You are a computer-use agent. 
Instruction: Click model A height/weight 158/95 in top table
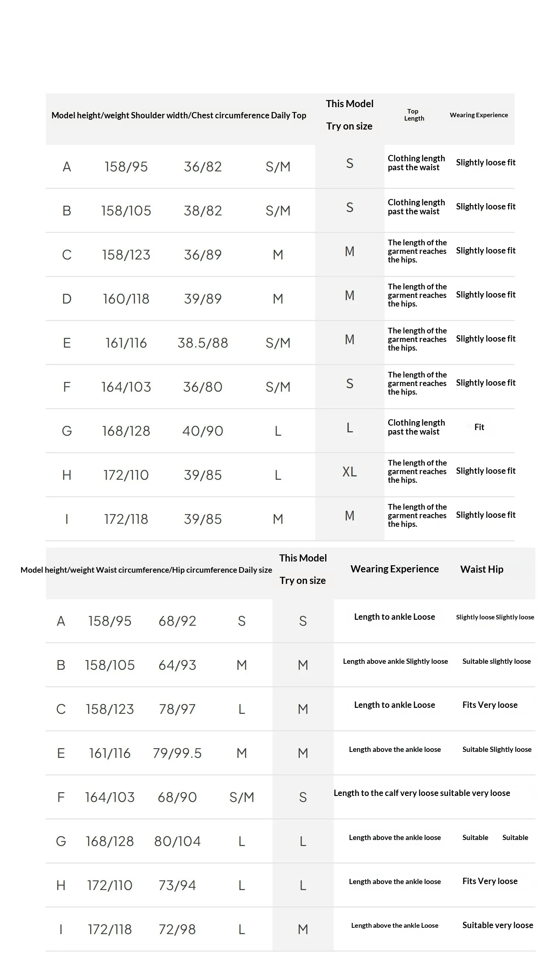[x=126, y=167]
